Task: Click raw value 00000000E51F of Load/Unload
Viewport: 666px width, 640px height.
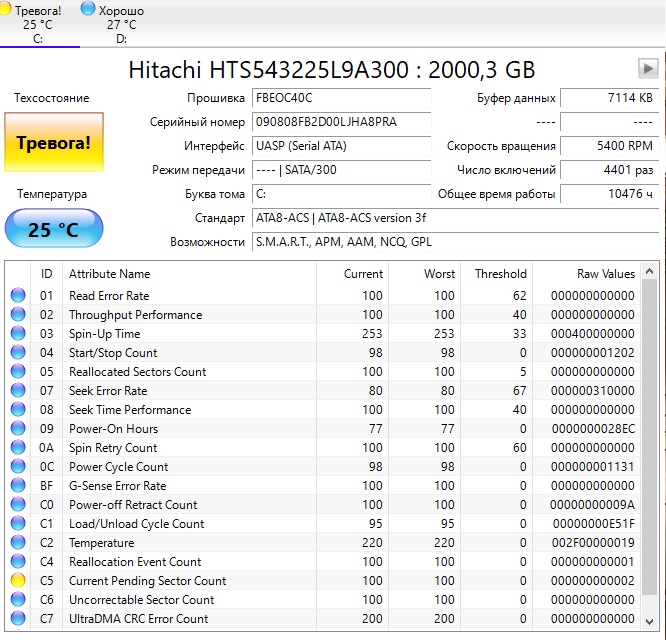Action: click(593, 524)
